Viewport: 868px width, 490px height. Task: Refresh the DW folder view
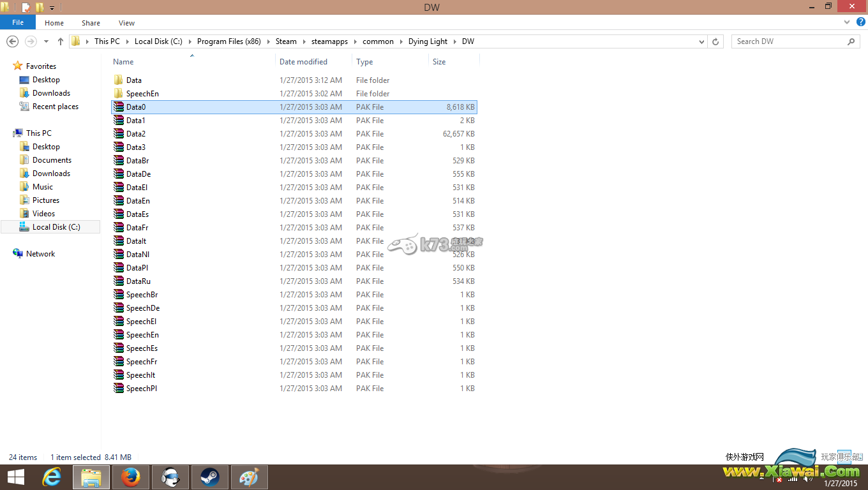coord(715,41)
